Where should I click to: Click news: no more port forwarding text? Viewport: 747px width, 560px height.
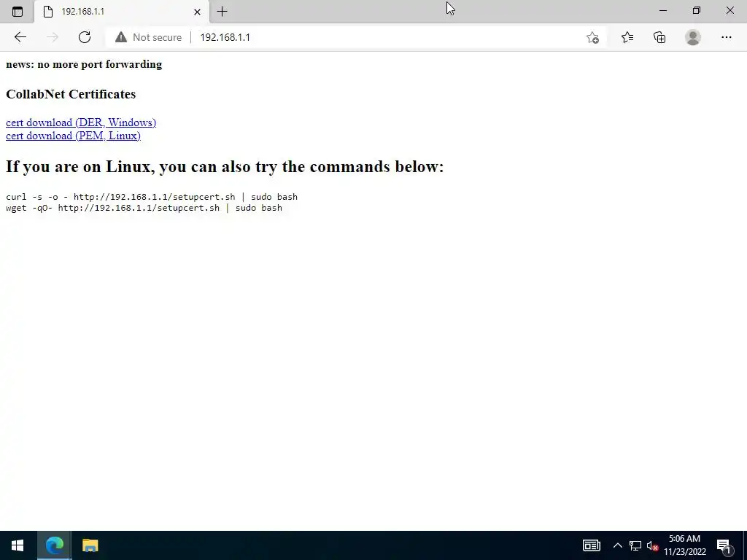[x=84, y=64]
